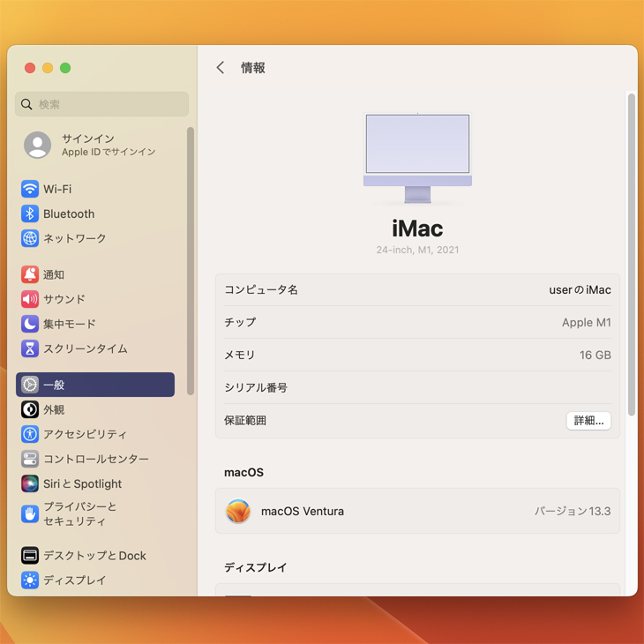Go back using the chevron arrow
Screen dimensions: 644x644
tap(221, 67)
